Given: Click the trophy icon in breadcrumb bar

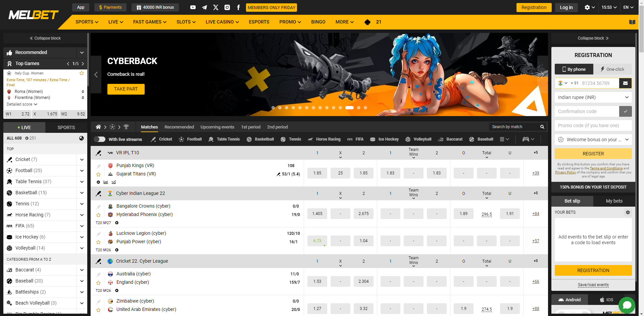Looking at the screenshot, I should pos(126,127).
